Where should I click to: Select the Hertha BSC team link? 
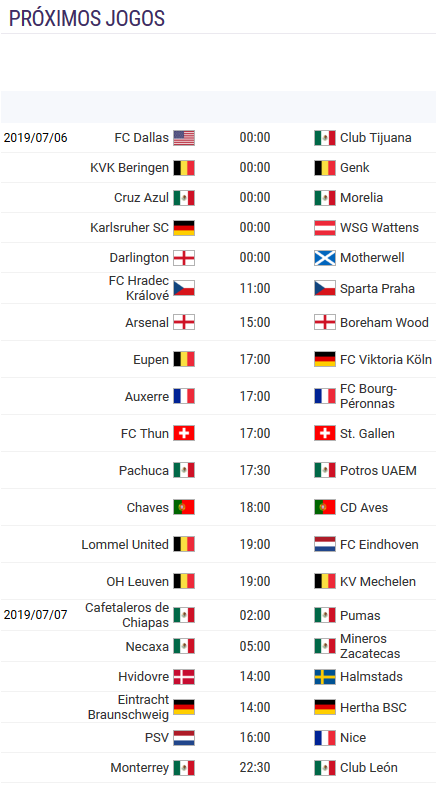(x=373, y=708)
